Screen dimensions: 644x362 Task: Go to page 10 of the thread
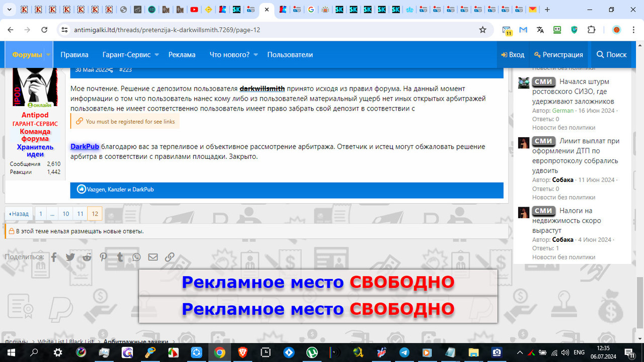tap(65, 213)
